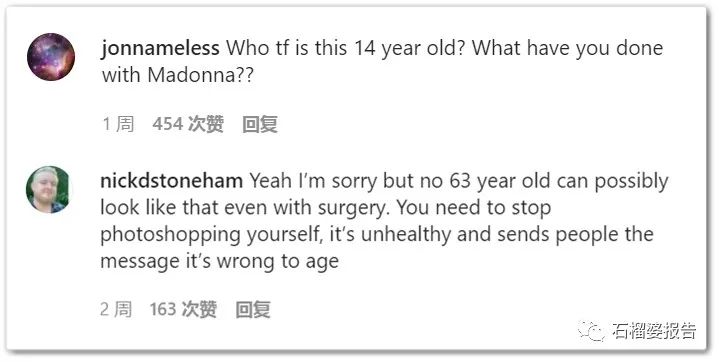This screenshot has height=362, width=719.
Task: View the 454 次赞 likes list
Action: coord(188,124)
